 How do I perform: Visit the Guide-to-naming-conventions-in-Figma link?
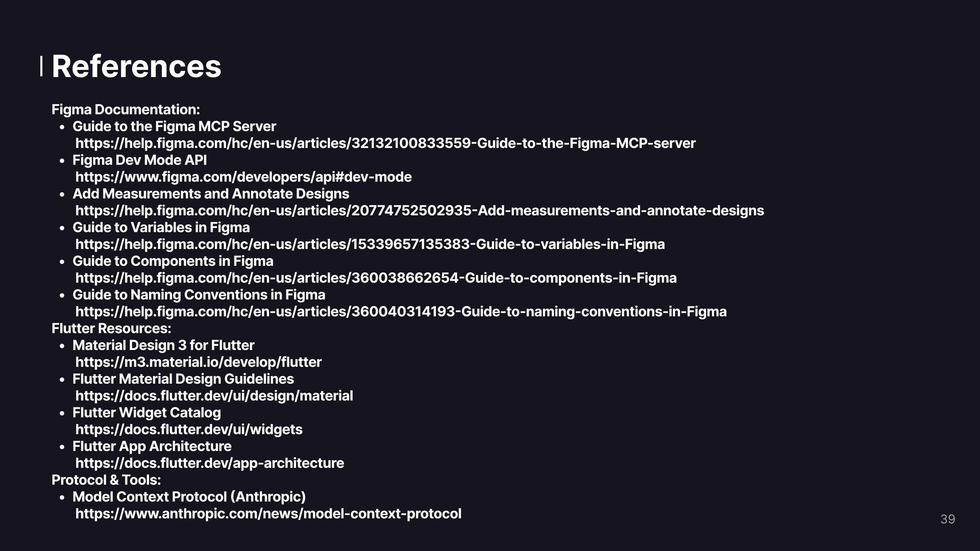tap(401, 312)
